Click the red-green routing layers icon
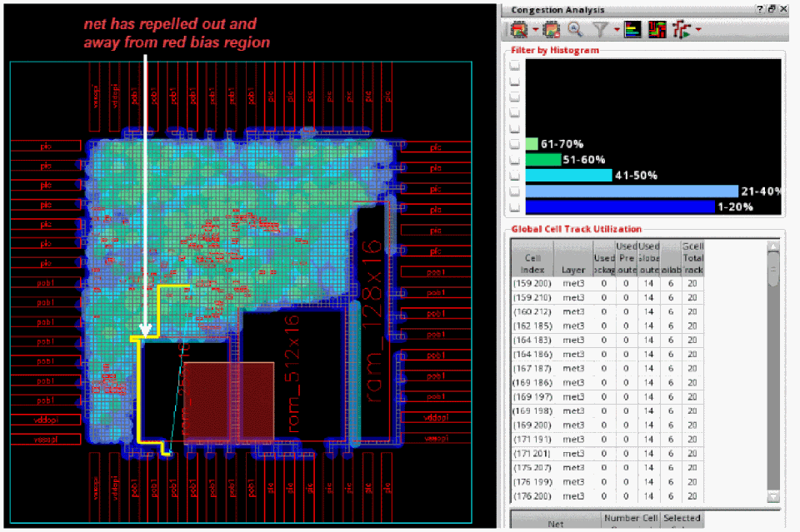 pyautogui.click(x=657, y=30)
